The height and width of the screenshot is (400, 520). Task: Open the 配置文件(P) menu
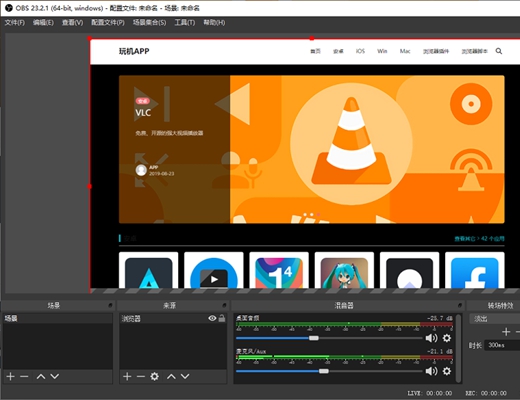click(x=108, y=22)
